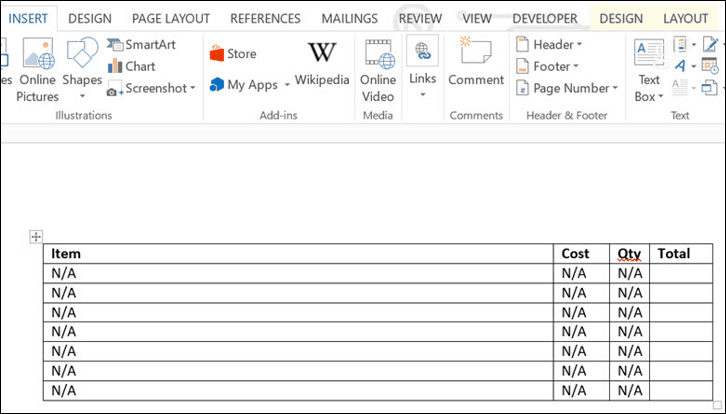This screenshot has width=726, height=414.
Task: Switch to the INSERT tab
Action: pos(28,19)
